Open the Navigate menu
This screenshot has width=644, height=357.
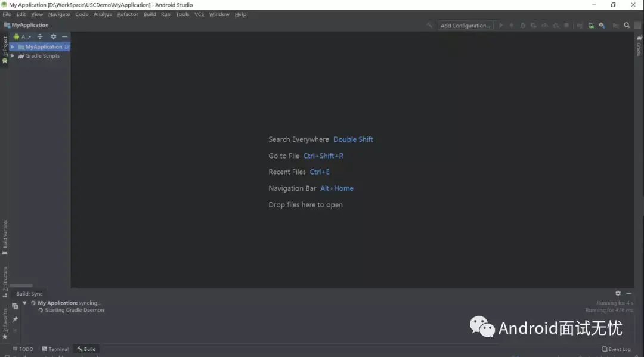(59, 14)
